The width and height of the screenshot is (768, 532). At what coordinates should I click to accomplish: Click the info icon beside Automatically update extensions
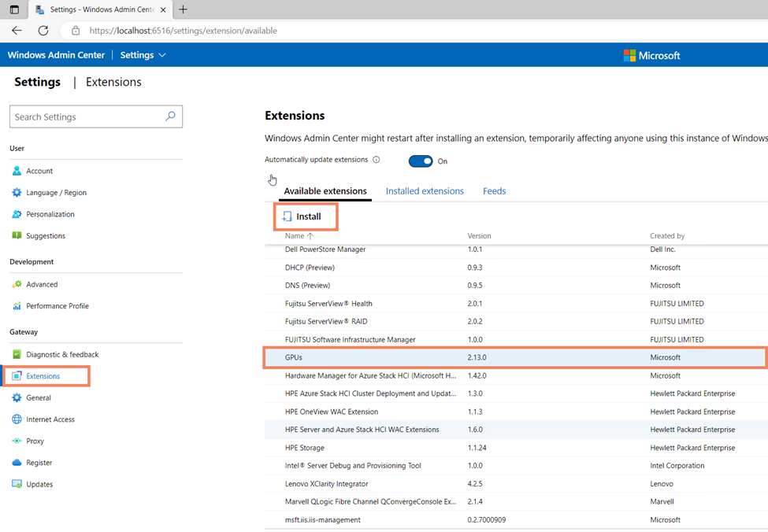point(377,160)
